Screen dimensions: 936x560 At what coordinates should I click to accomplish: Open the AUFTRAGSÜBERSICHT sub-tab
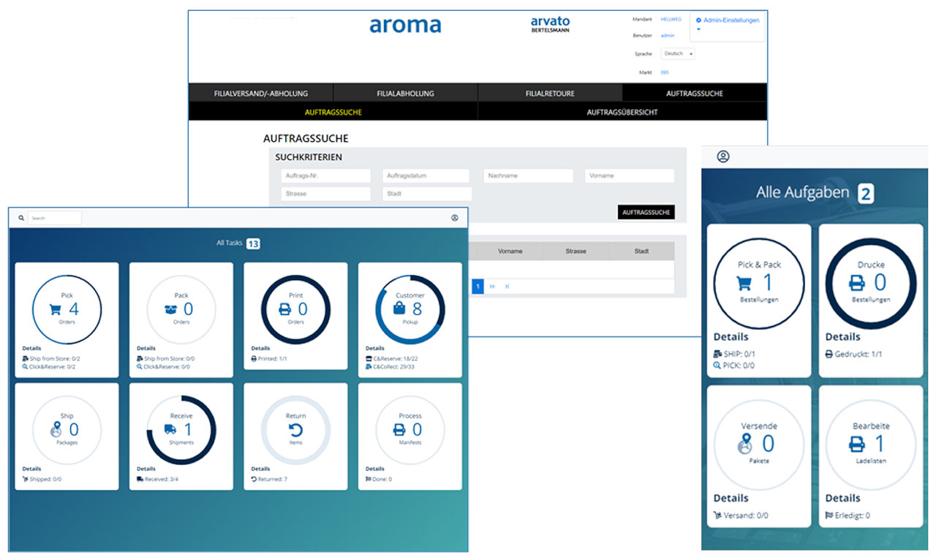[x=622, y=112]
